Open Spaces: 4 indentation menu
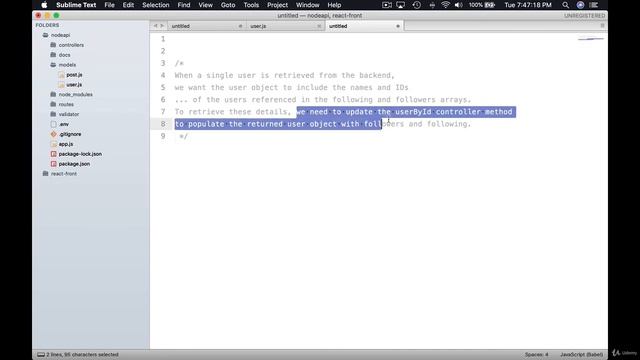Screen dimensions: 640x360 [536, 354]
